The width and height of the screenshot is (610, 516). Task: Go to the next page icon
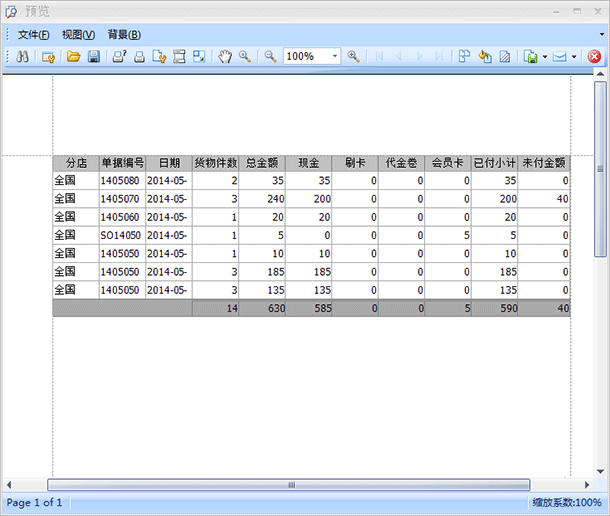[x=419, y=57]
